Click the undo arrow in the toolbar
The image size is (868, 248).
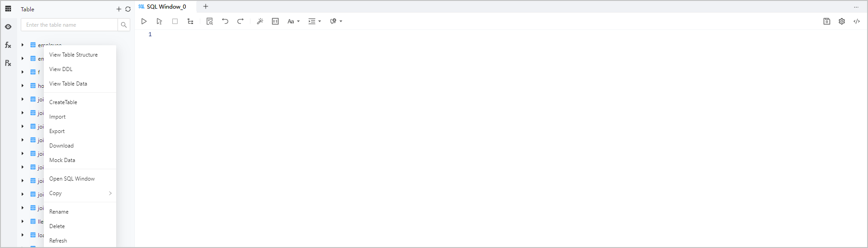click(x=225, y=21)
